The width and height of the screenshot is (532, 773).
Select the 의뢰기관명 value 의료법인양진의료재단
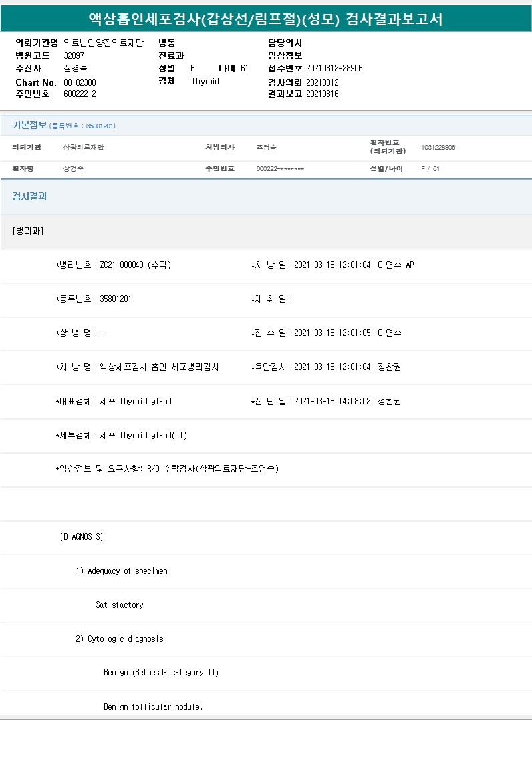pos(104,43)
